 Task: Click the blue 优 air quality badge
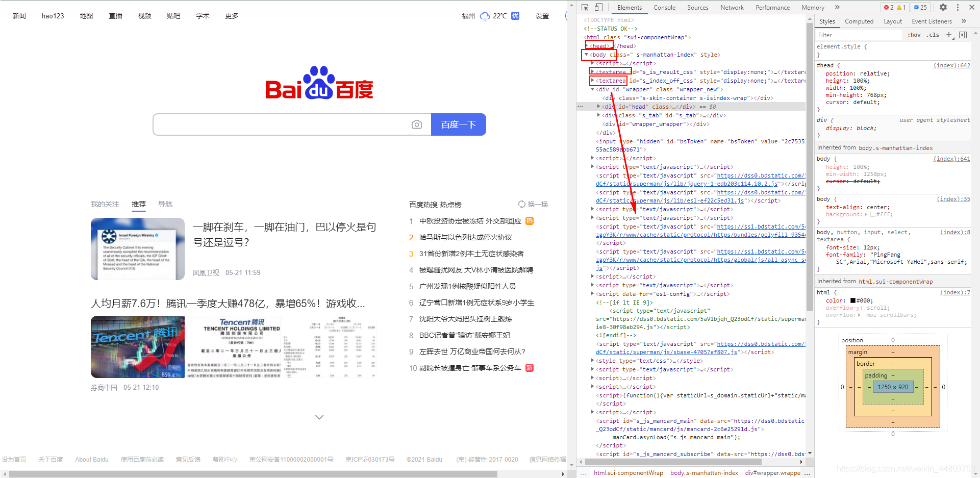[515, 16]
